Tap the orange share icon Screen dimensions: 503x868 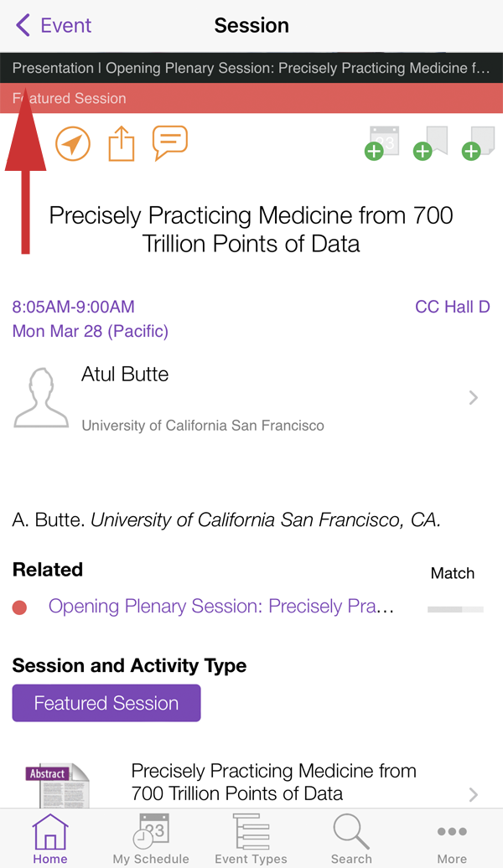tap(122, 143)
